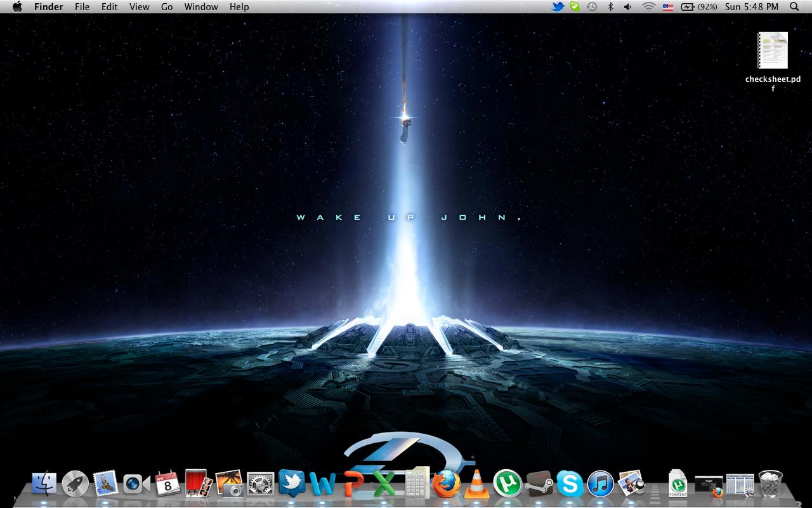Open the File menu
The image size is (812, 508).
82,7
